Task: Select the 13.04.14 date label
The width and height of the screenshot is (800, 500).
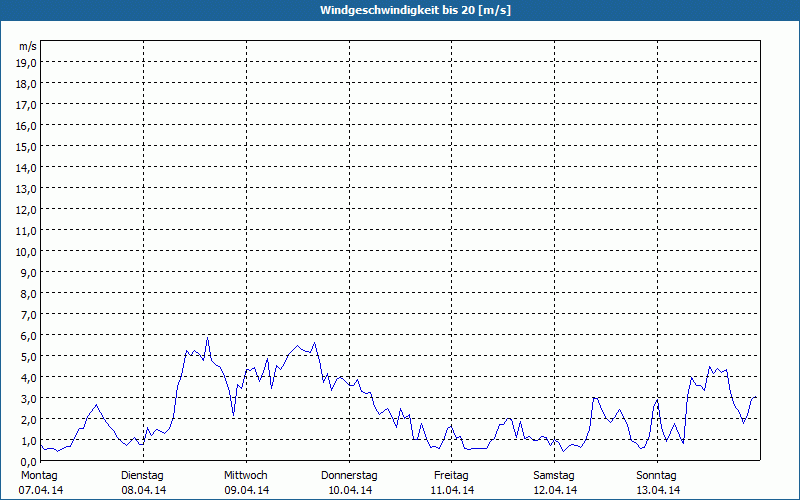Action: [657, 490]
